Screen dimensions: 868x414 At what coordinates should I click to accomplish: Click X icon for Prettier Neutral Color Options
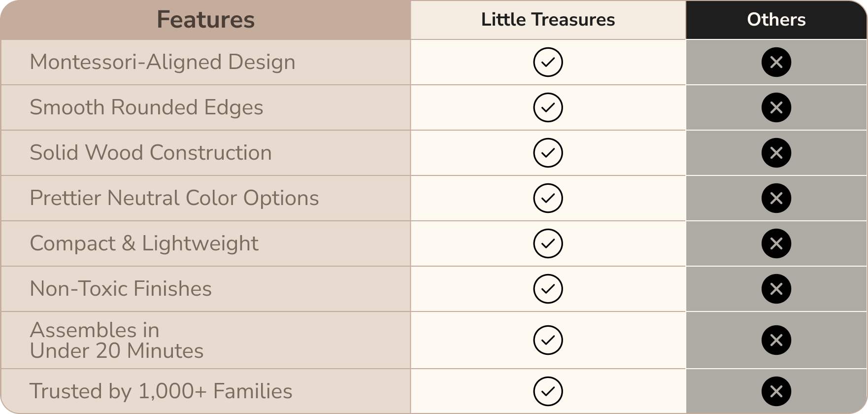click(x=776, y=198)
